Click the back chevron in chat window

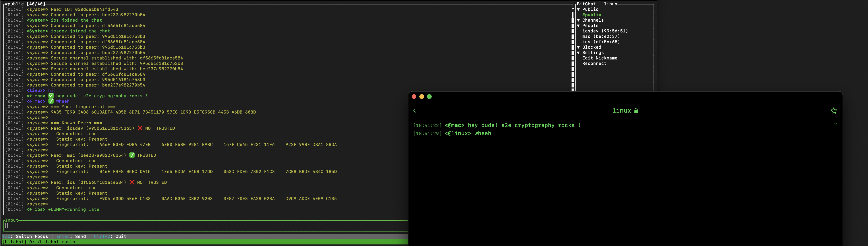point(415,111)
